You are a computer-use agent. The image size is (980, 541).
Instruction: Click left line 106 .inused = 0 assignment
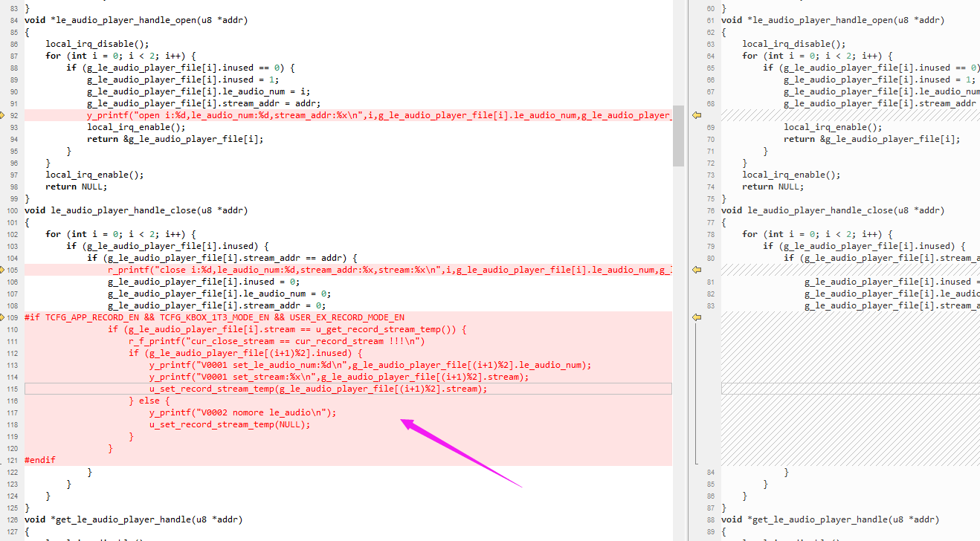point(204,282)
